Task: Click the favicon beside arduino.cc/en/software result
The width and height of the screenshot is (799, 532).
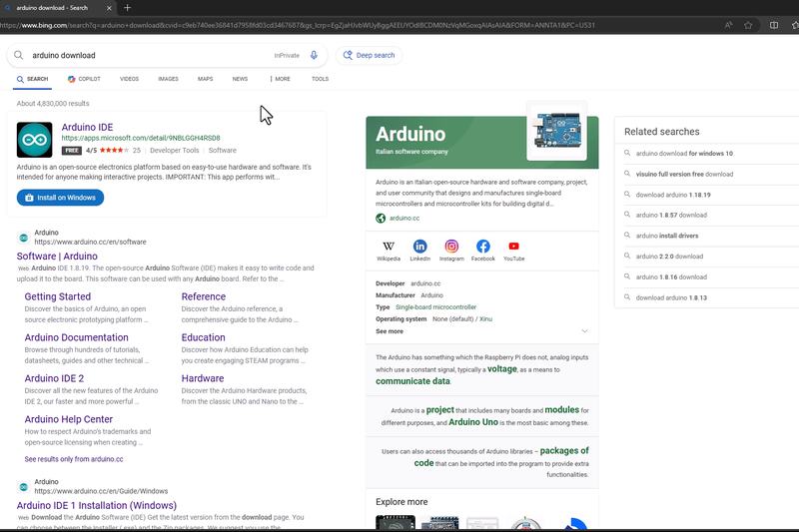Action: tap(23, 238)
